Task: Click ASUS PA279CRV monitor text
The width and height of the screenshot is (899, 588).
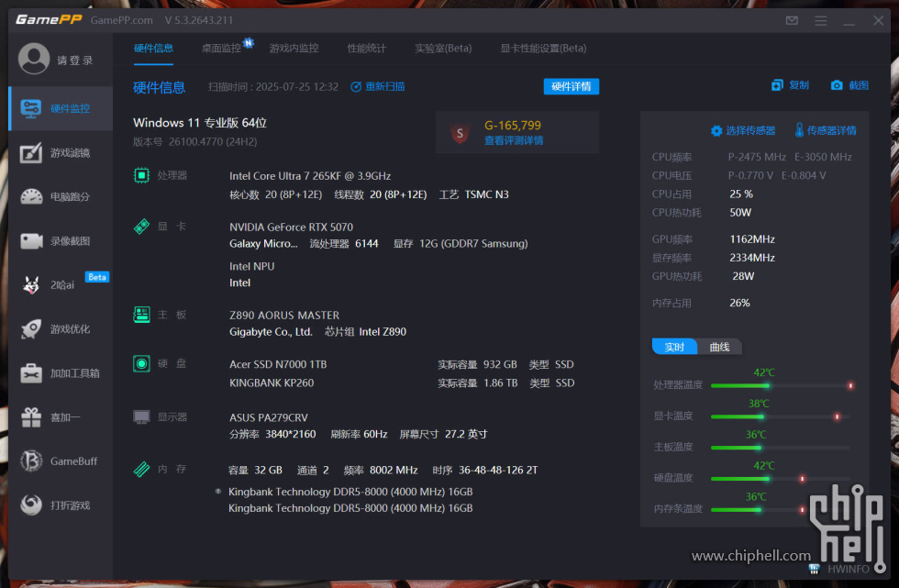Action: (268, 417)
